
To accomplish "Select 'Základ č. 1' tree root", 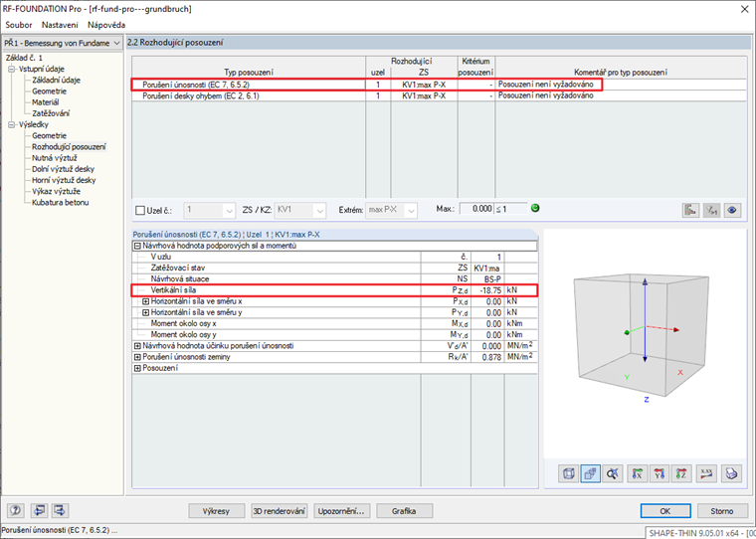I will click(24, 58).
